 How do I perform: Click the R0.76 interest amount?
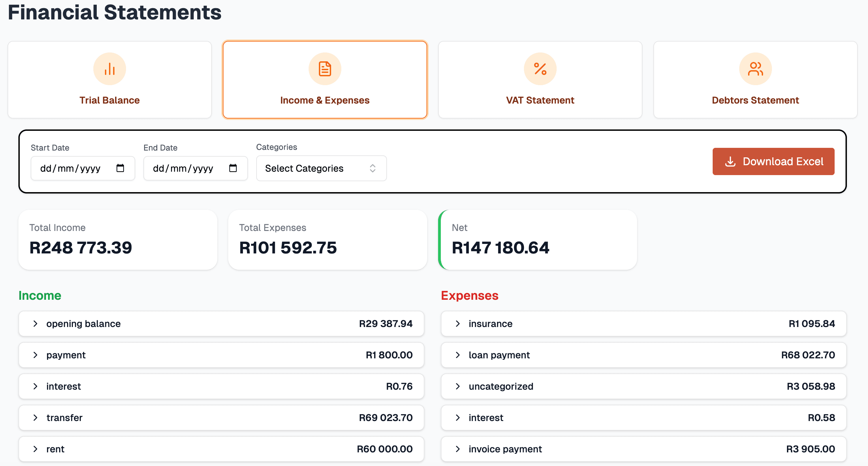click(399, 386)
